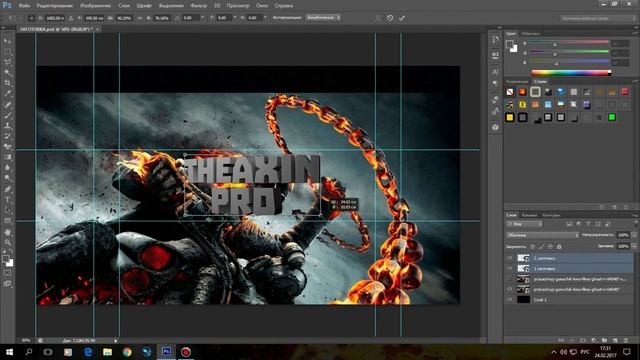
Task: Select the Rectangular Marquee tool
Action: pyautogui.click(x=7, y=52)
